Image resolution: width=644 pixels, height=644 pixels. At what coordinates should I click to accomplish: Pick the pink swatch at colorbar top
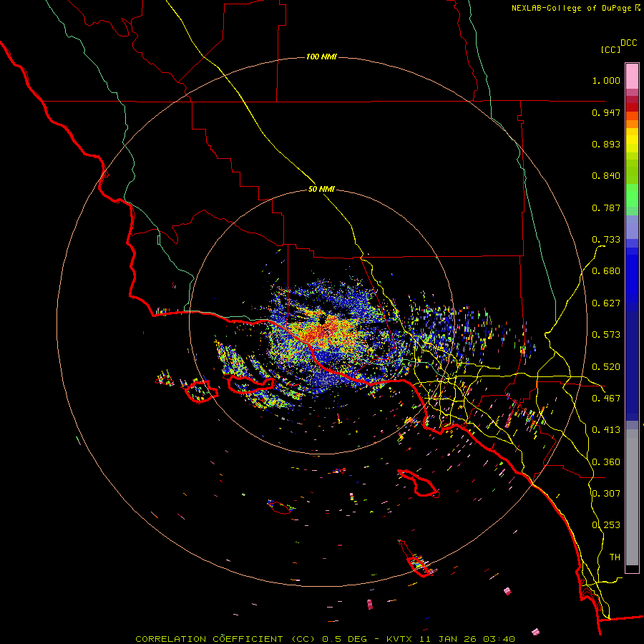click(x=632, y=76)
